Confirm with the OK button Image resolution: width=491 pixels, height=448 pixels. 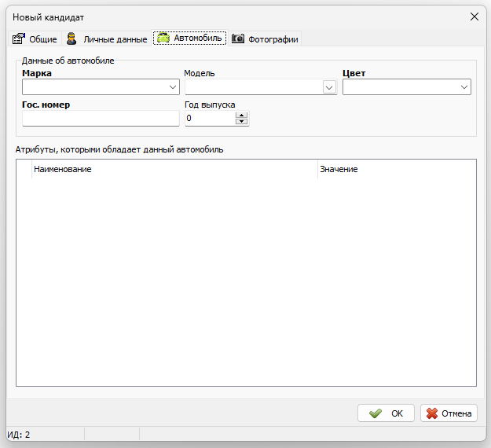pyautogui.click(x=386, y=413)
